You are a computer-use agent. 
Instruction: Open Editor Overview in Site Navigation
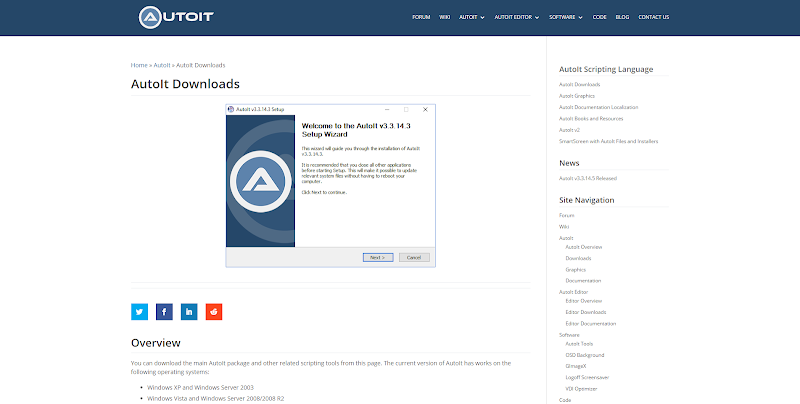click(584, 301)
